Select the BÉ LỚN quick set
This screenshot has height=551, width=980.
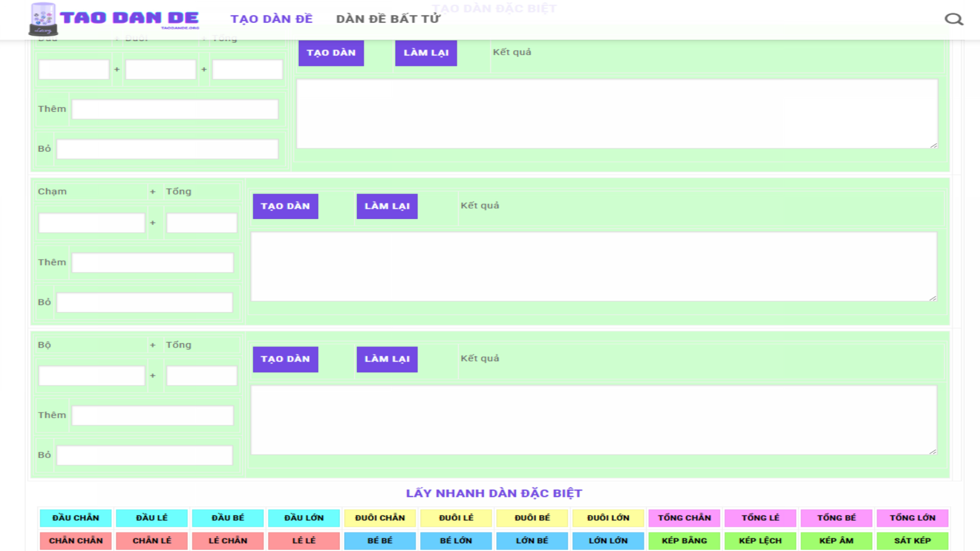(x=456, y=541)
